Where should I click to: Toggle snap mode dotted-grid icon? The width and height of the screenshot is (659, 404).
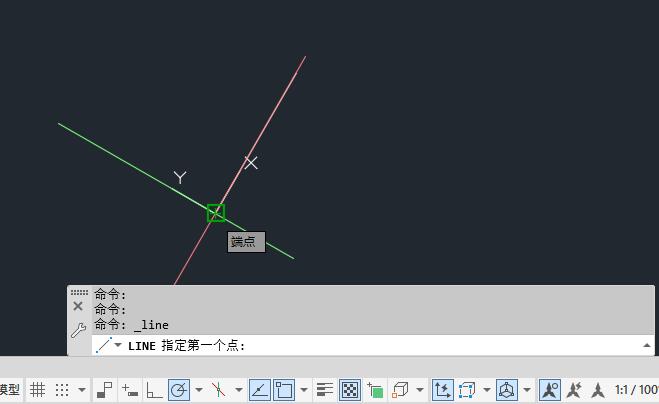[x=62, y=390]
